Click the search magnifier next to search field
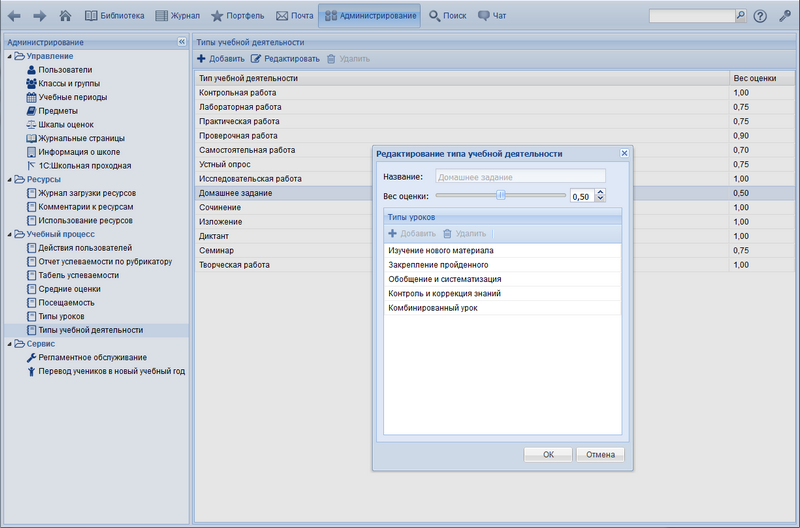800x528 pixels. point(740,16)
